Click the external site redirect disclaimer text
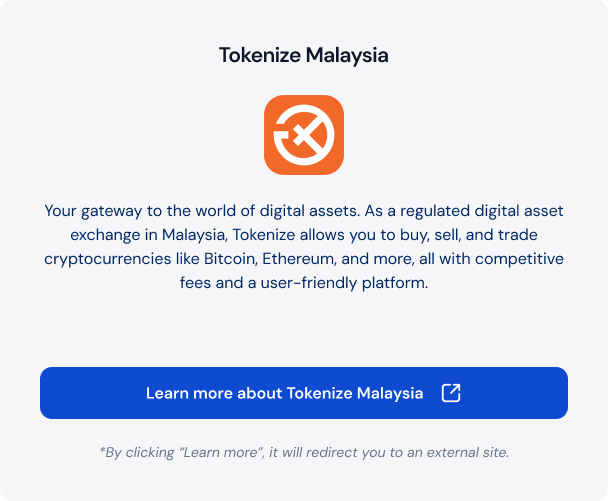Viewport: 608px width, 501px height. point(304,453)
